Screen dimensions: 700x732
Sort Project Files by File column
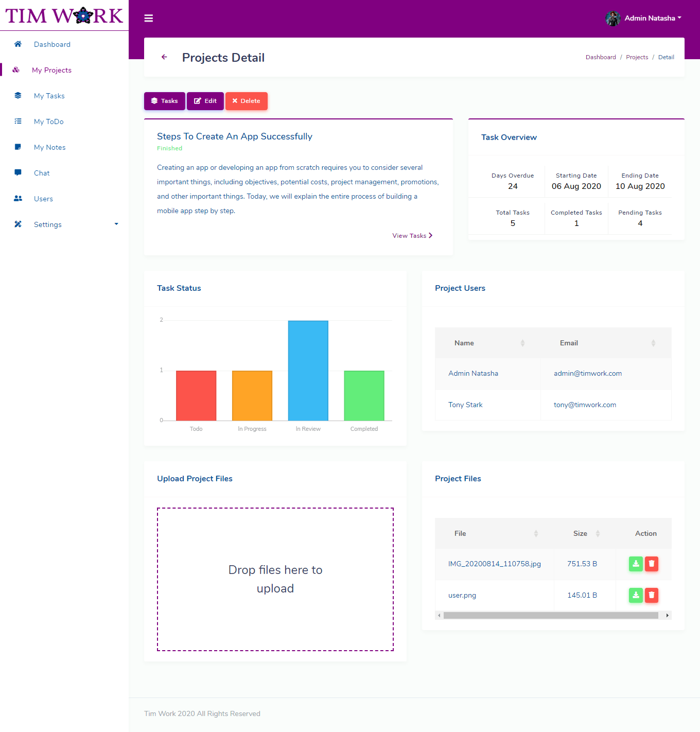click(x=495, y=533)
